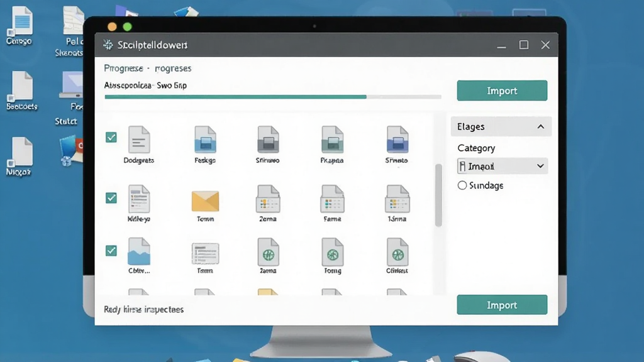Select the Dodgvets text document icon

[139, 140]
